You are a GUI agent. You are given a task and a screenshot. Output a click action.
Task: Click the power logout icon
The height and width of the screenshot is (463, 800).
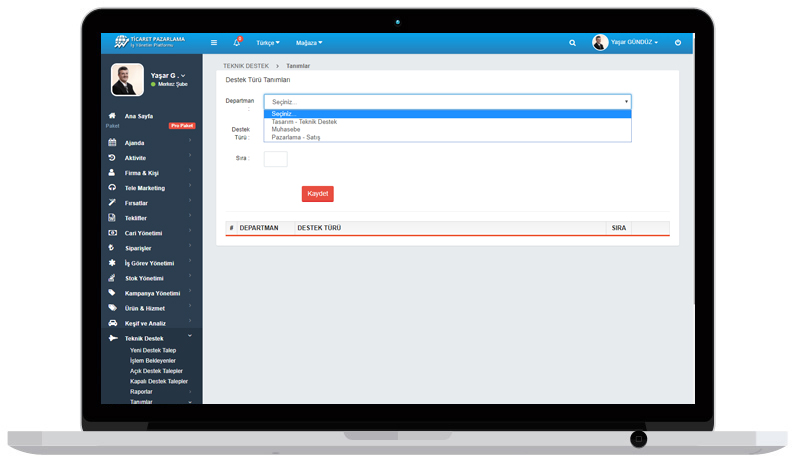click(678, 43)
